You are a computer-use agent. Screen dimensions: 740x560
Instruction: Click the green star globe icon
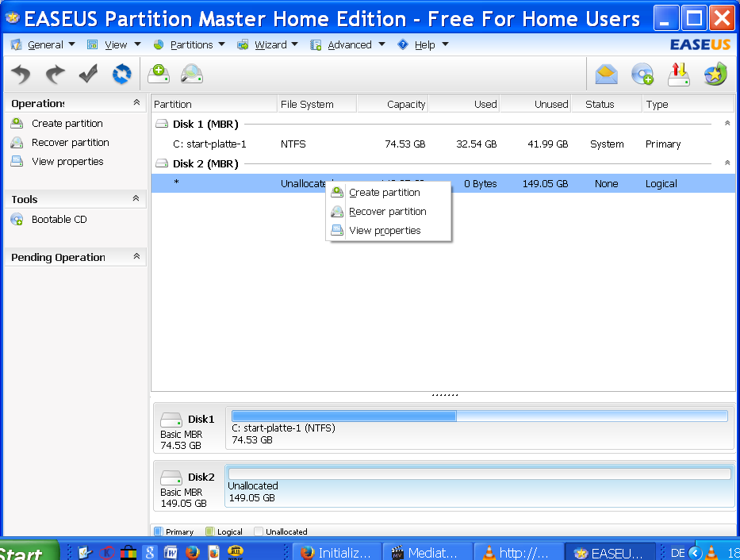click(x=715, y=74)
